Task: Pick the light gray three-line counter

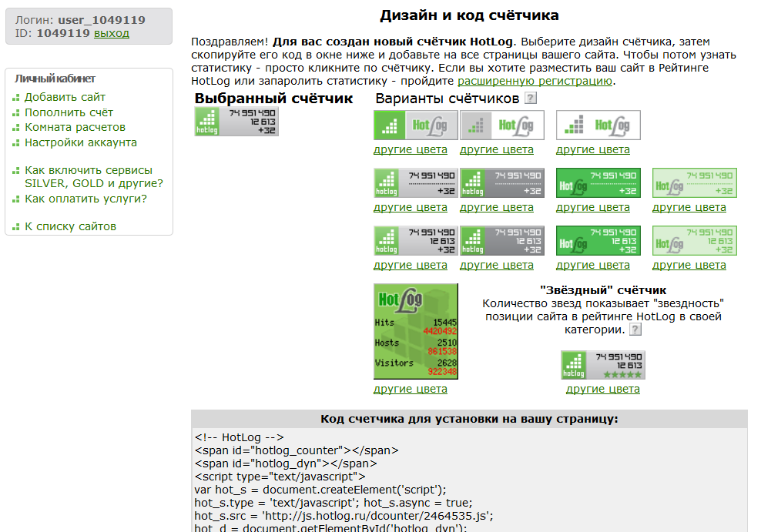Action: pos(416,240)
